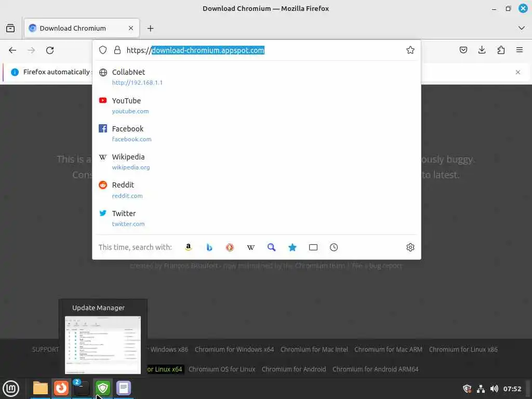This screenshot has width=532, height=399.
Task: Choose the Twitter suggestion
Action: tap(257, 218)
